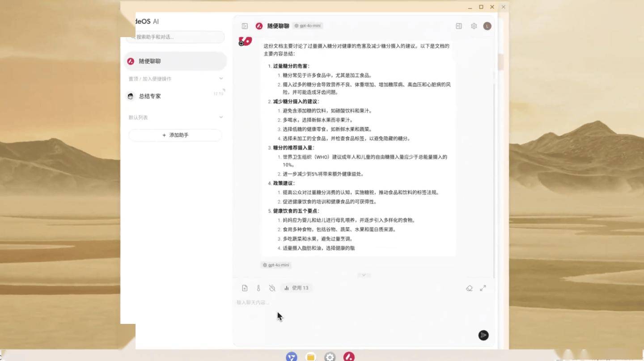Open the gpt-4o-mini model selector in header
The image size is (644, 361).
pyautogui.click(x=308, y=26)
